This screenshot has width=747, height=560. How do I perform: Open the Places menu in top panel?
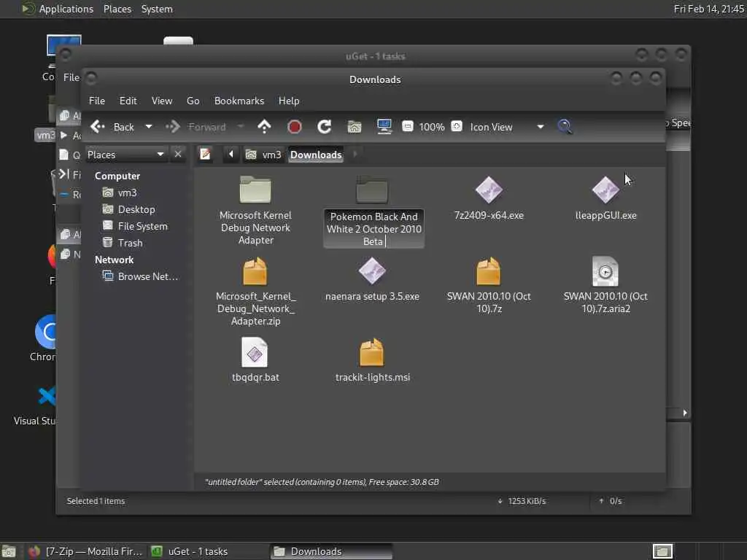pos(117,9)
